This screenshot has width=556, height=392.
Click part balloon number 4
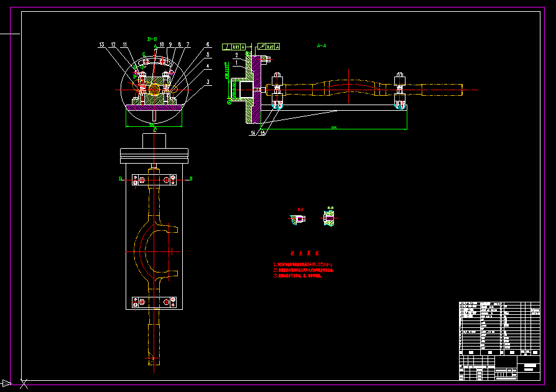(x=208, y=66)
